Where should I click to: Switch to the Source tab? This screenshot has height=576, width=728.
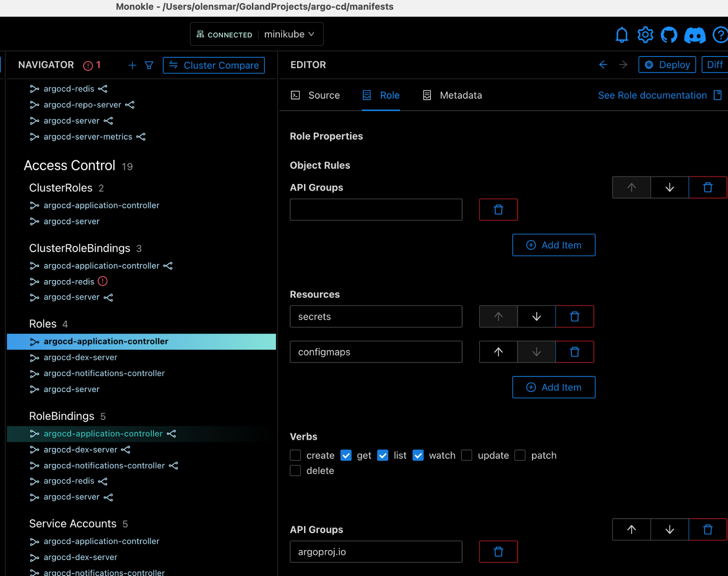point(316,95)
